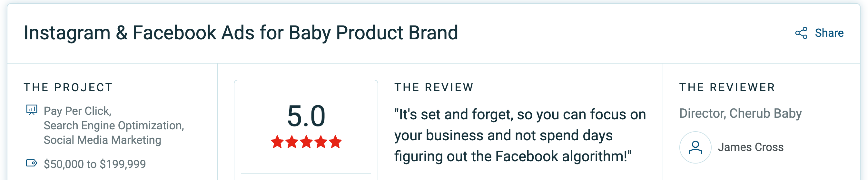The image size is (868, 180).
Task: Click James Cross user avatar icon
Action: (x=695, y=147)
